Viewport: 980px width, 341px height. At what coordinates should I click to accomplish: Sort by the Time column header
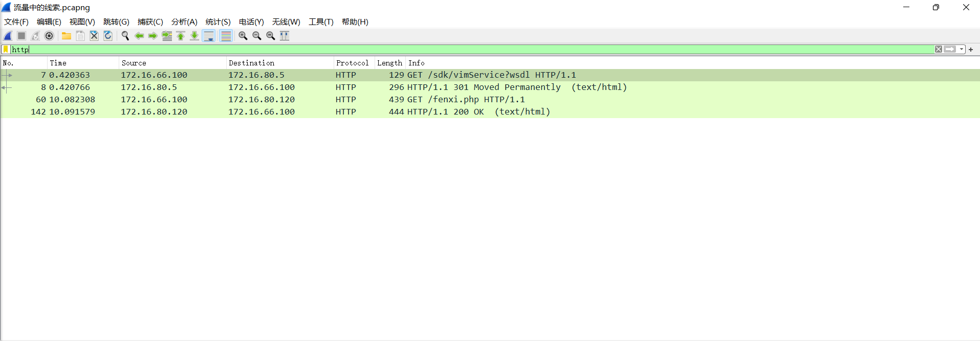click(83, 63)
